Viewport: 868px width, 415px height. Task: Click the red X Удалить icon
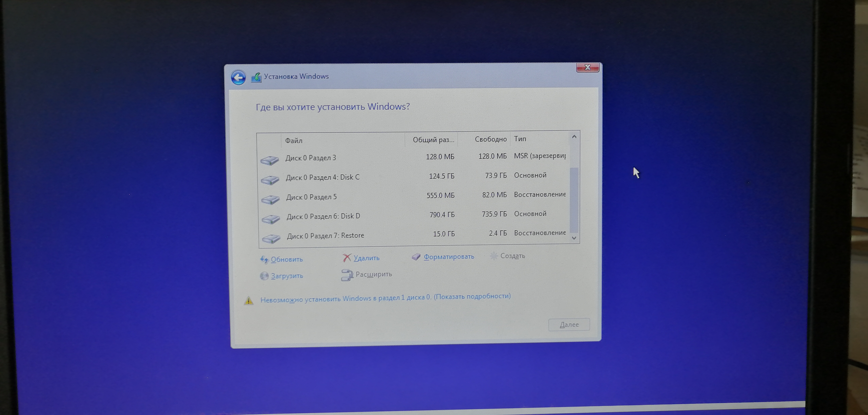point(347,258)
